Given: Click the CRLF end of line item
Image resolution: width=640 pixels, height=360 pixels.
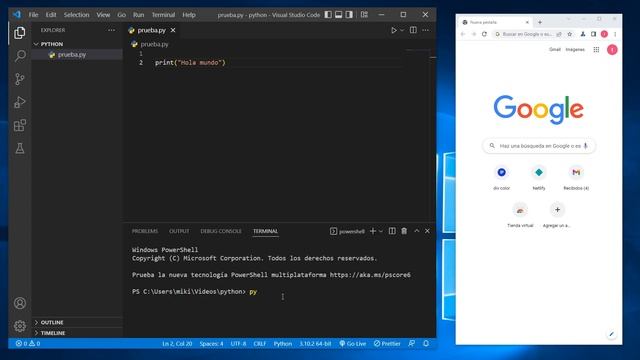Looking at the screenshot, I should (x=260, y=344).
